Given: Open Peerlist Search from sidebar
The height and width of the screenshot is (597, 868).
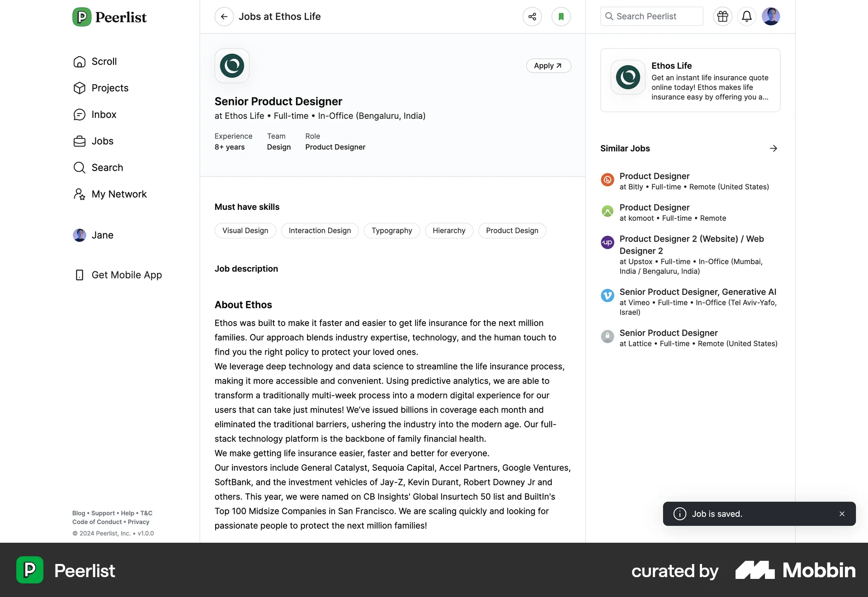Looking at the screenshot, I should click(107, 167).
